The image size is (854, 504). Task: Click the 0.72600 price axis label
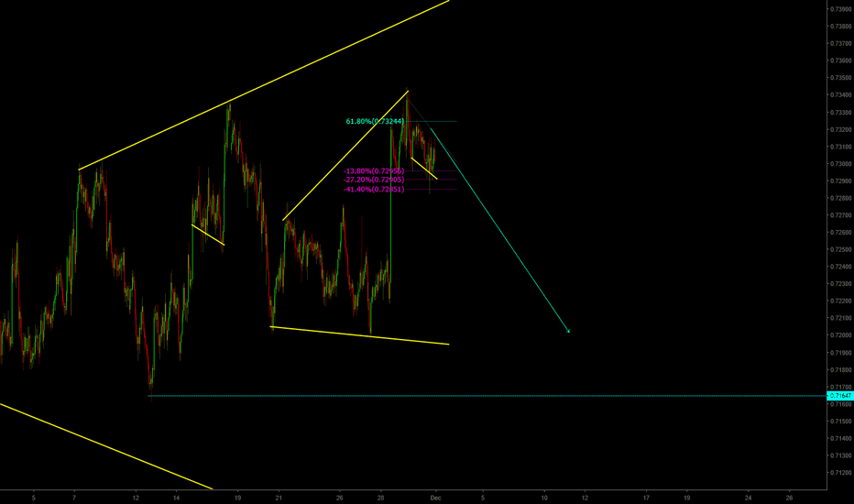pyautogui.click(x=841, y=233)
